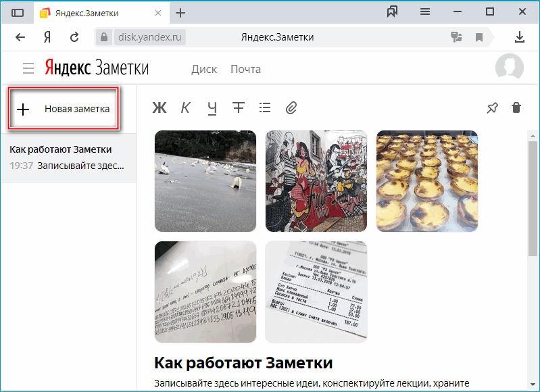Close the Яндекс.Заметки tab
Viewport: 540px width, 392px height.
tap(158, 13)
